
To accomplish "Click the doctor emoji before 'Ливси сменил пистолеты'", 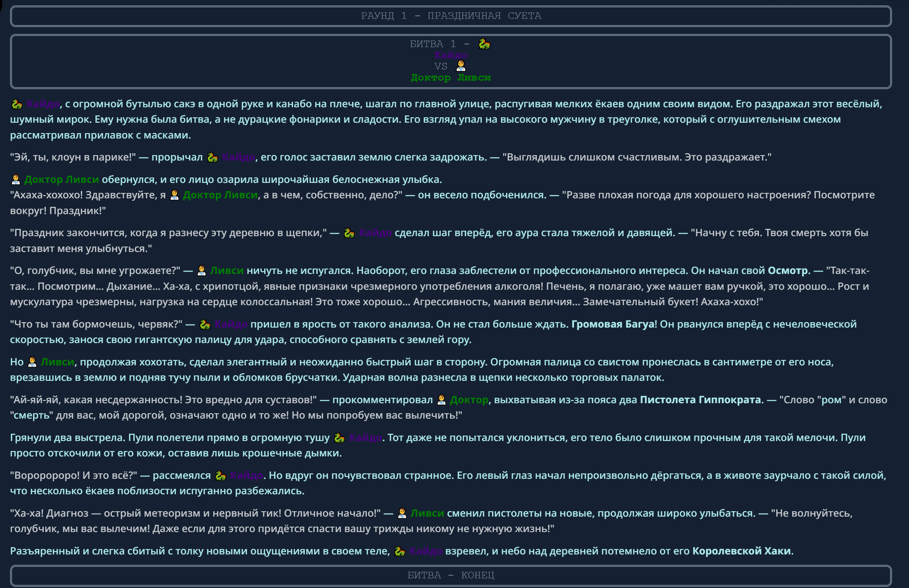I will [x=402, y=514].
